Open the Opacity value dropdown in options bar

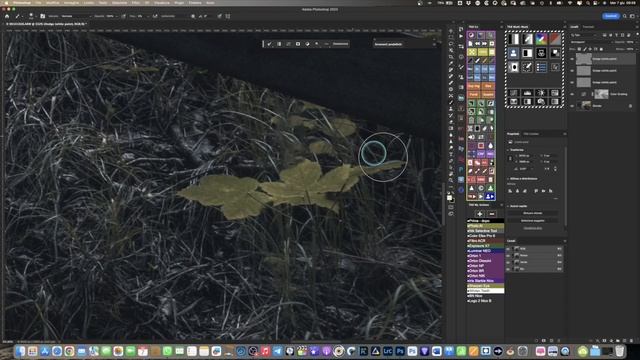pos(111,16)
